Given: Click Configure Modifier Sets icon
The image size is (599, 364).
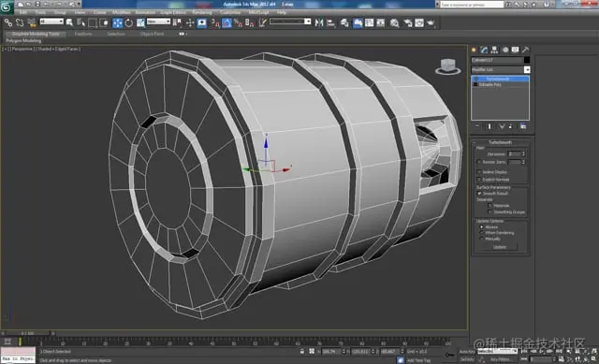Looking at the screenshot, I should point(523,126).
